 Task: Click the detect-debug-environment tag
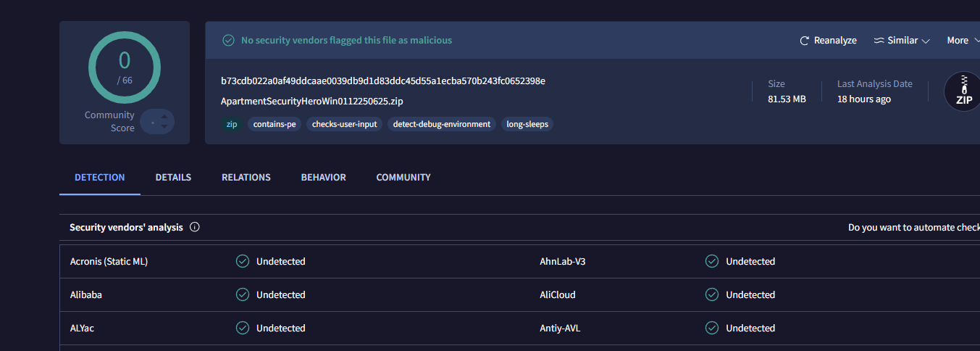click(441, 124)
